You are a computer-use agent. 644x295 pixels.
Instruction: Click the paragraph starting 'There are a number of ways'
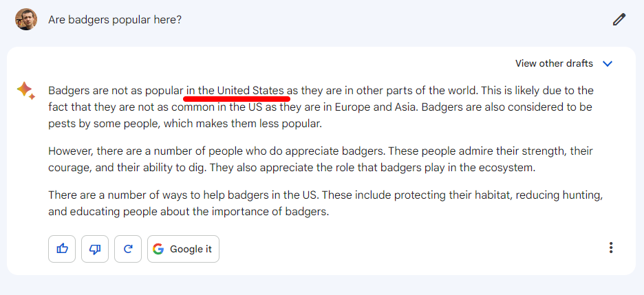pyautogui.click(x=325, y=204)
